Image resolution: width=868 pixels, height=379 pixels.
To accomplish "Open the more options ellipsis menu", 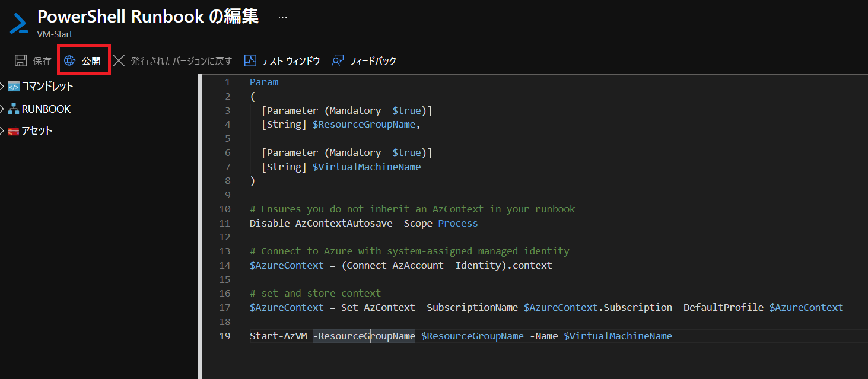I will [x=282, y=18].
